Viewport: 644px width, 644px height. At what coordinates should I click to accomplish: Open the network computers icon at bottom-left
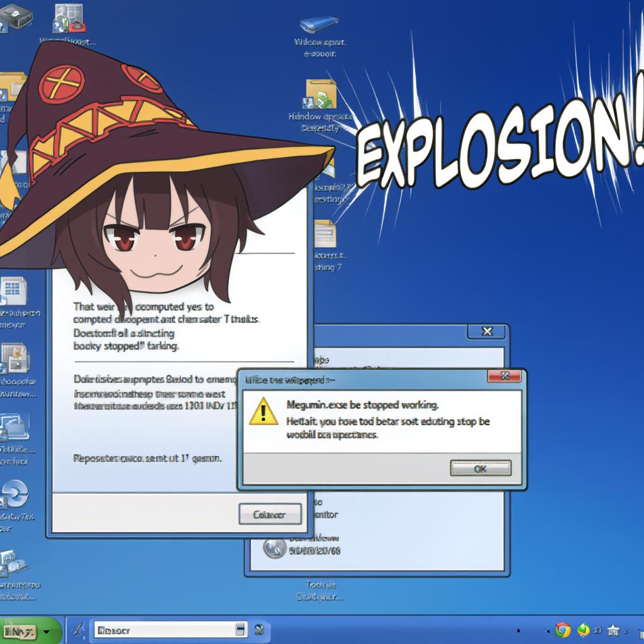click(13, 563)
